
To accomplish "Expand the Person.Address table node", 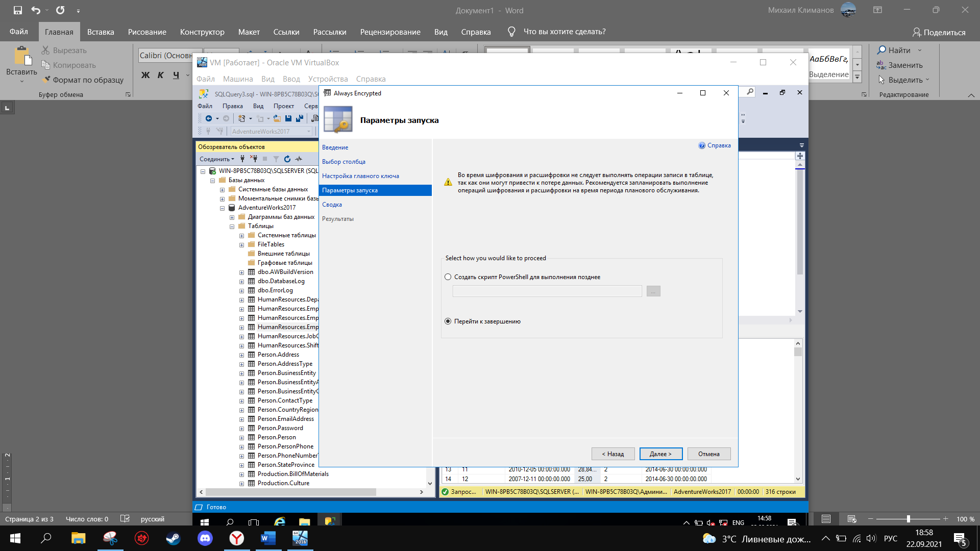I will click(242, 355).
